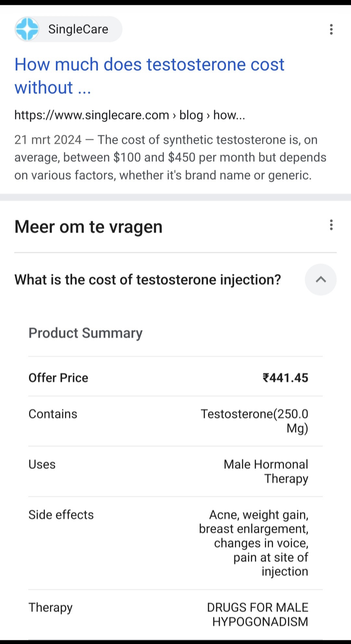Click the Contains row label

(53, 414)
